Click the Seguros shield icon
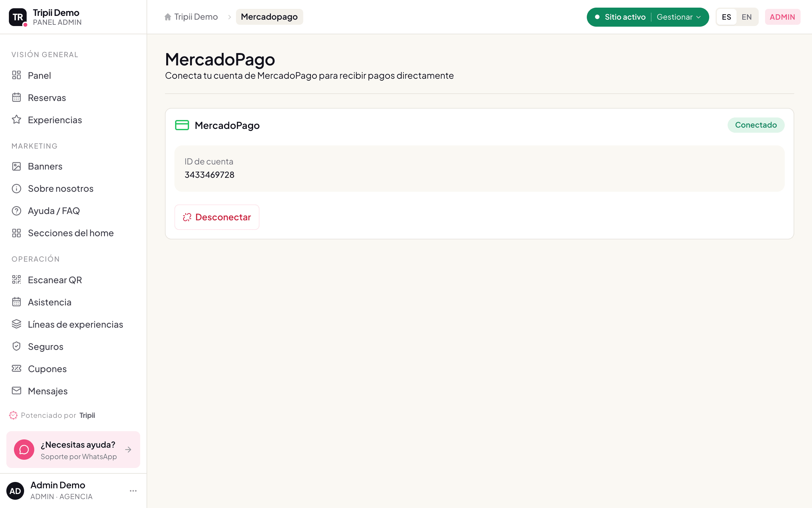 click(16, 346)
